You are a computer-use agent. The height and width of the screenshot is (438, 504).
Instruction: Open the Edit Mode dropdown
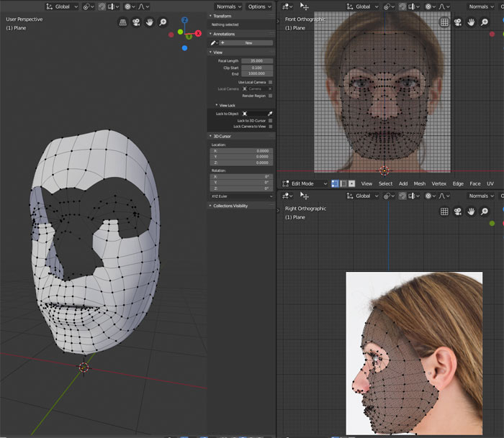coord(305,183)
